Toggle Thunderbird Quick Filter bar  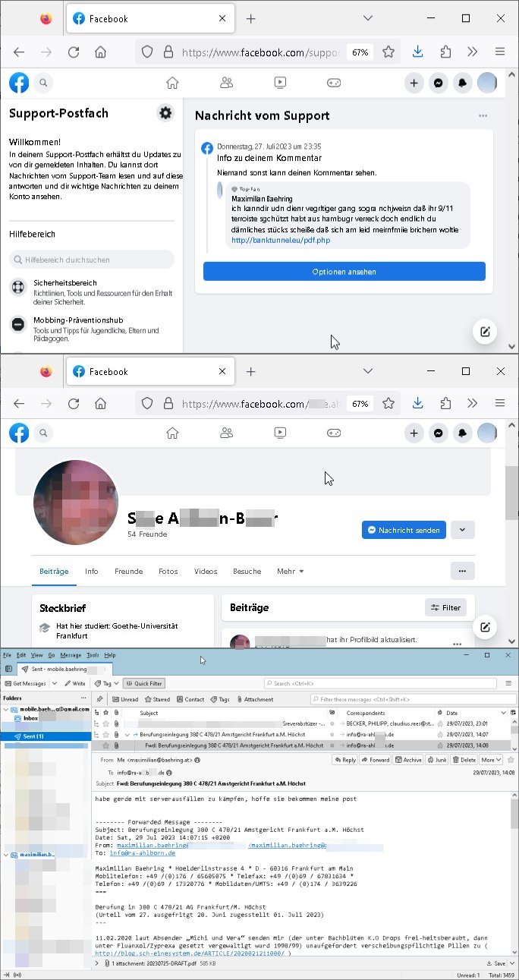click(x=143, y=683)
